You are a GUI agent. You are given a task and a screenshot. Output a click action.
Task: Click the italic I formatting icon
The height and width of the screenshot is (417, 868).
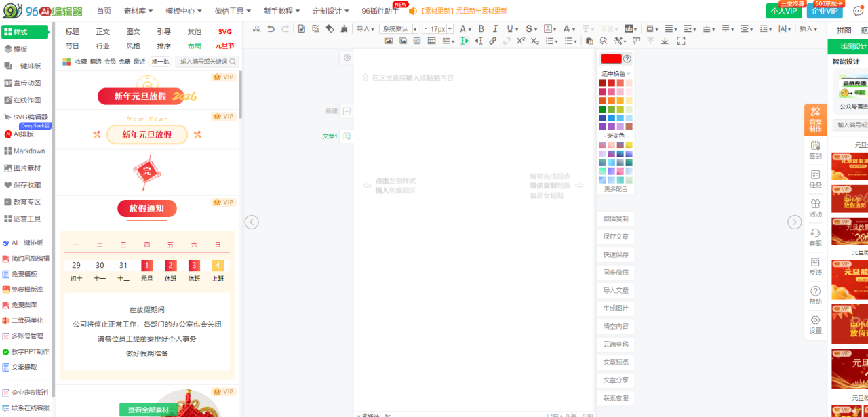coord(495,28)
